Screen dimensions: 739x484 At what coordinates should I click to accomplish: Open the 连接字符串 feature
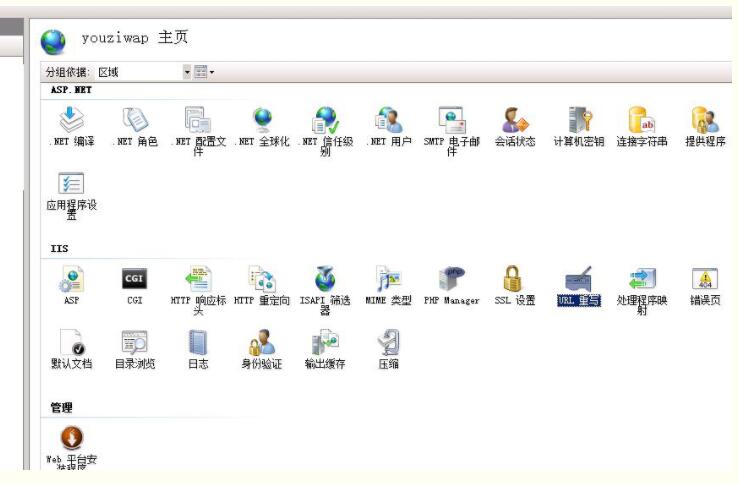642,126
